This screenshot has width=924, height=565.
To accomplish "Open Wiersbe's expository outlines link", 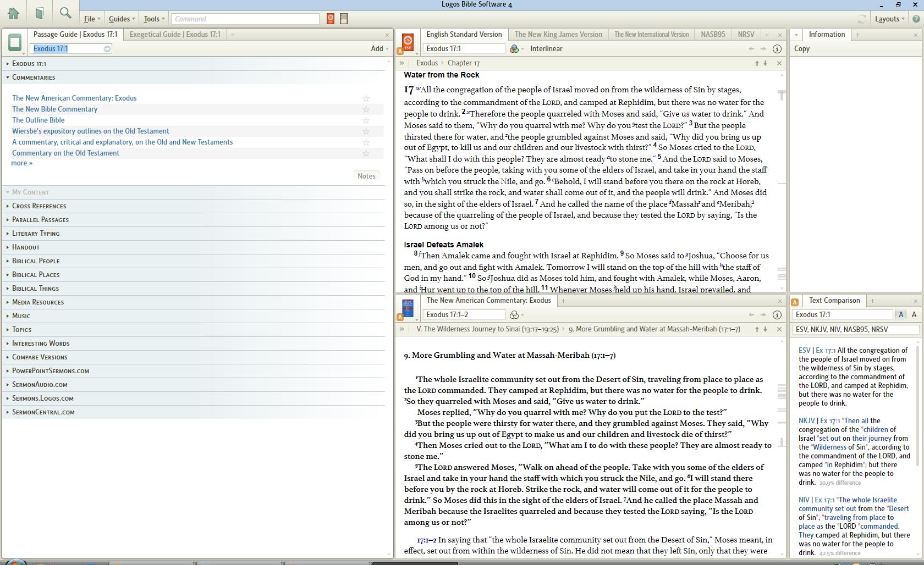I will (91, 131).
